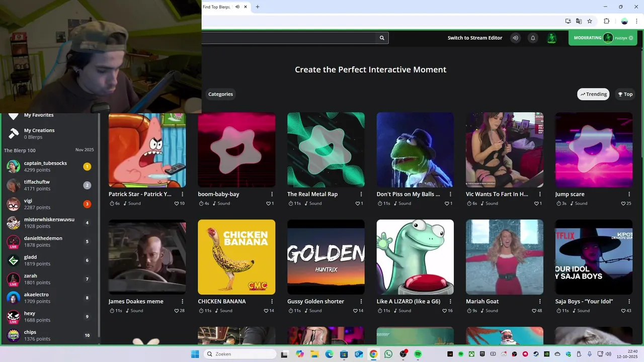The width and height of the screenshot is (644, 362).
Task: Open Spotify from the taskbar
Action: pyautogui.click(x=418, y=354)
